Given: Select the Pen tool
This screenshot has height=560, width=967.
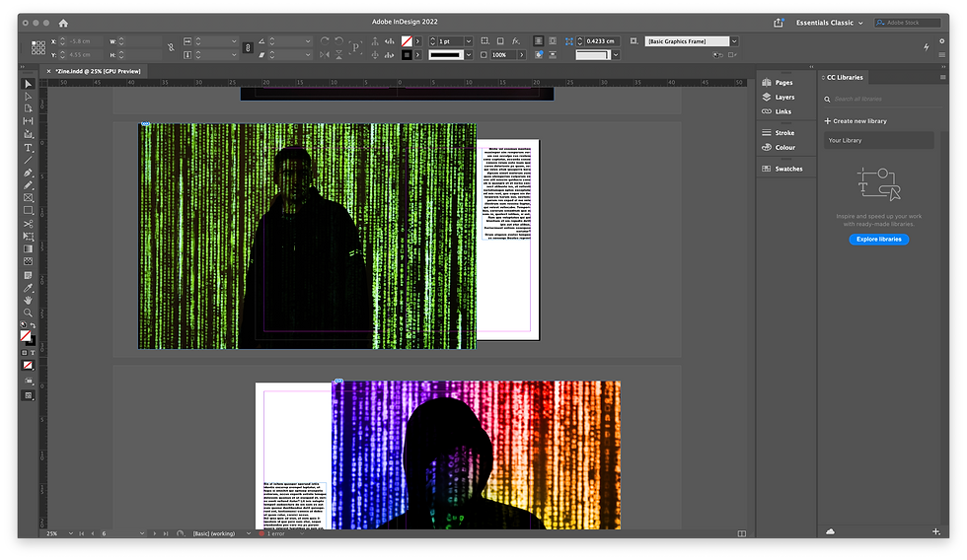Looking at the screenshot, I should 28,173.
